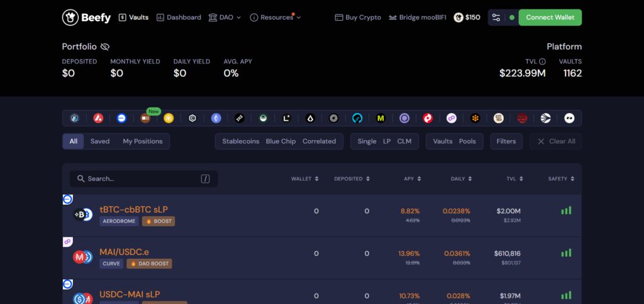Toggle portfolio balance visibility eye icon
Viewport: 644px width, 304px height.
pyautogui.click(x=105, y=46)
